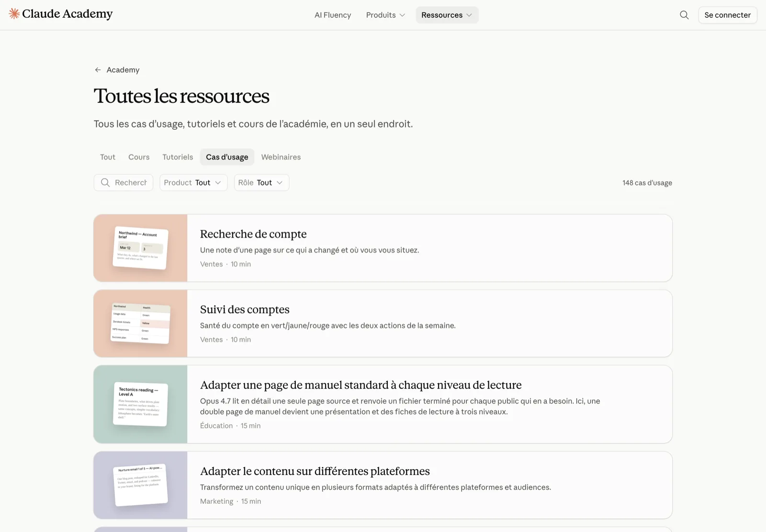
Task: Click the Claude Academy wordmark
Action: [68, 14]
